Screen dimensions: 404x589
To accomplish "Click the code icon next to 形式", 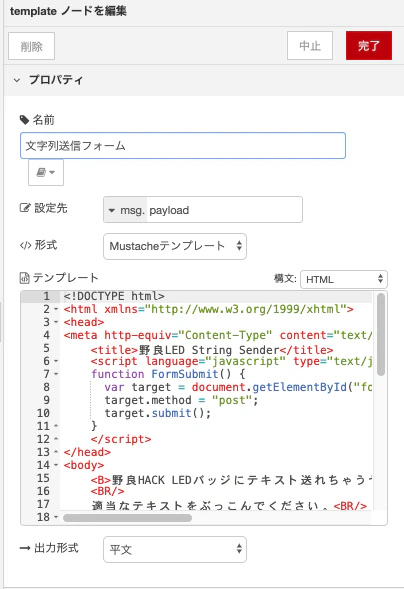I will click(25, 246).
